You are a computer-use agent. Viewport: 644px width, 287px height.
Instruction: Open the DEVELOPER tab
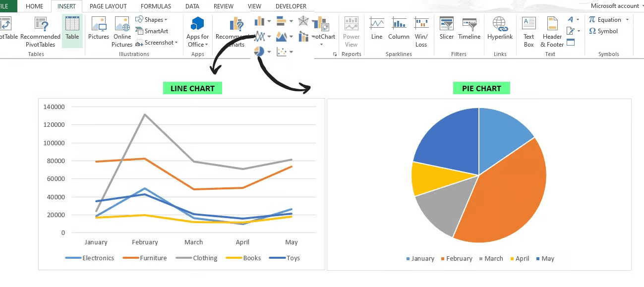[291, 6]
